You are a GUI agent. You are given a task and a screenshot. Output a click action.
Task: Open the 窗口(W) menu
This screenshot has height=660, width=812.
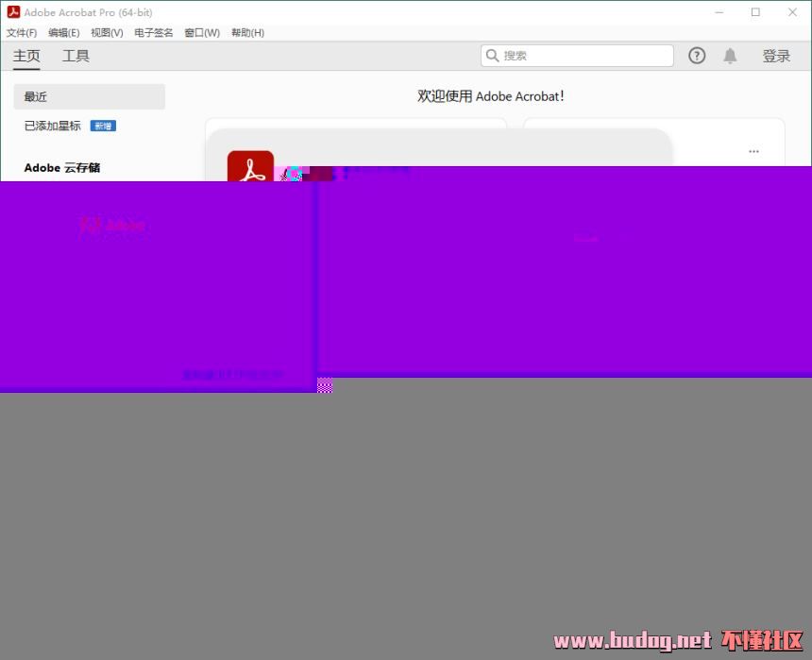[x=202, y=33]
